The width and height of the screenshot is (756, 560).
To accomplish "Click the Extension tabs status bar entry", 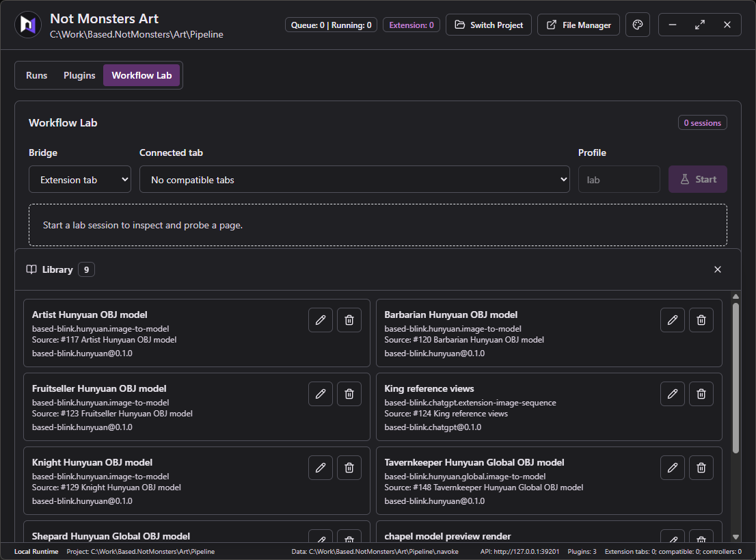I will point(673,551).
